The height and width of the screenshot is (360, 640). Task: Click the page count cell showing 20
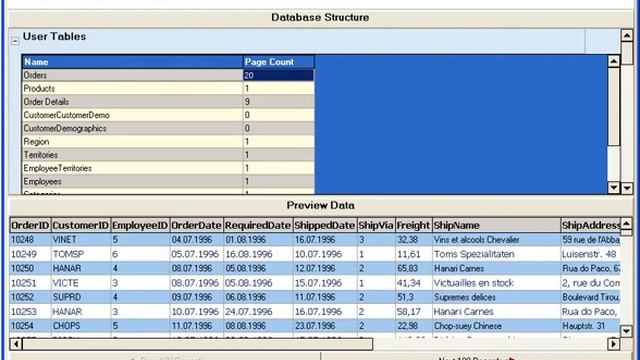279,75
